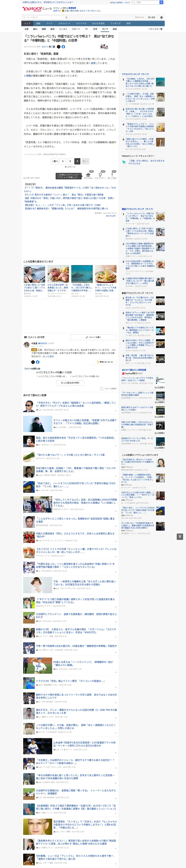Click the 673 comment count icon under the title
This screenshot has width=186, height=868.
pyautogui.click(x=45, y=47)
